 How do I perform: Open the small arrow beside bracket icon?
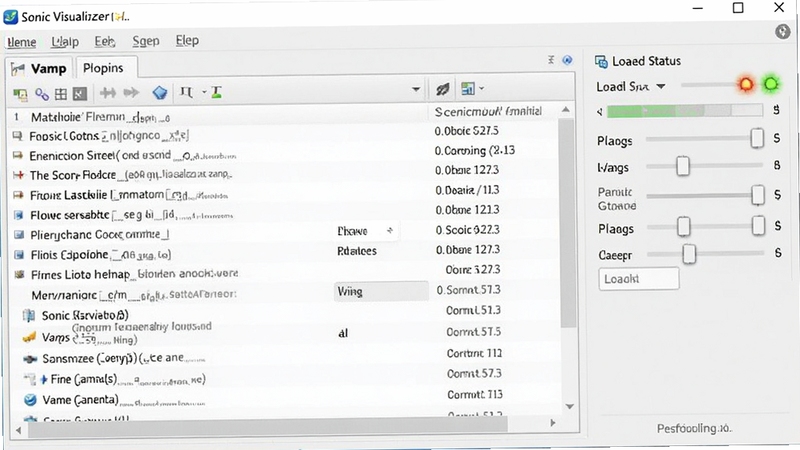click(204, 92)
